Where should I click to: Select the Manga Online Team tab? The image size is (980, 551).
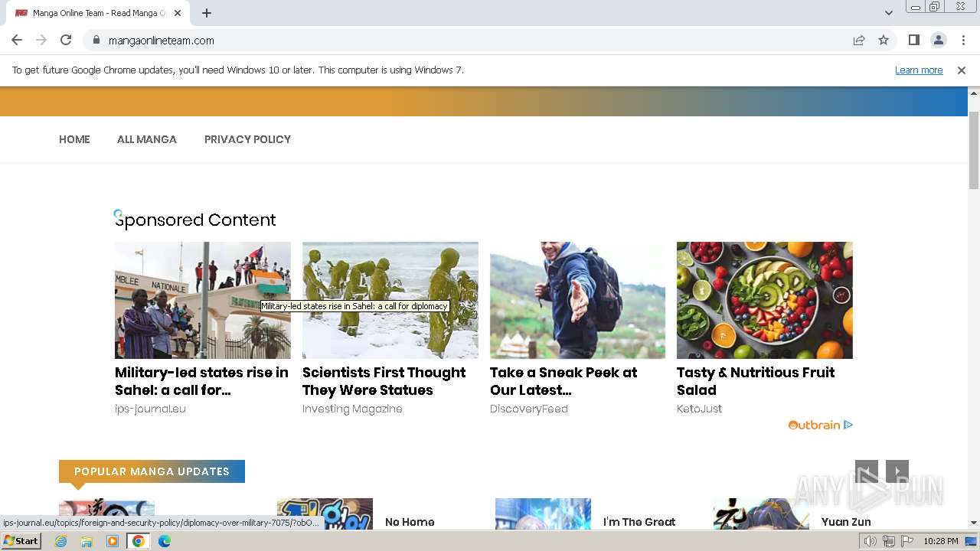[98, 13]
